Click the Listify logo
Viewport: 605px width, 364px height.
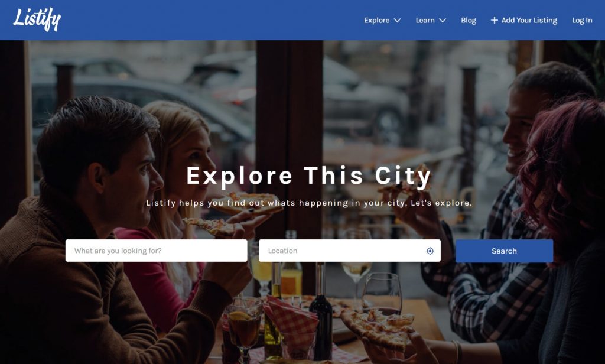pyautogui.click(x=37, y=19)
